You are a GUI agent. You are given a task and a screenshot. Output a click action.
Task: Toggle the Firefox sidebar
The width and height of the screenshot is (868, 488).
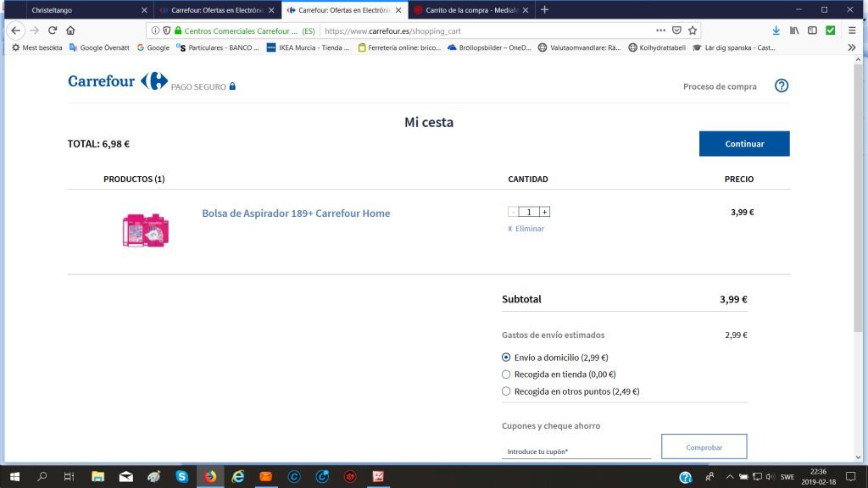click(812, 30)
